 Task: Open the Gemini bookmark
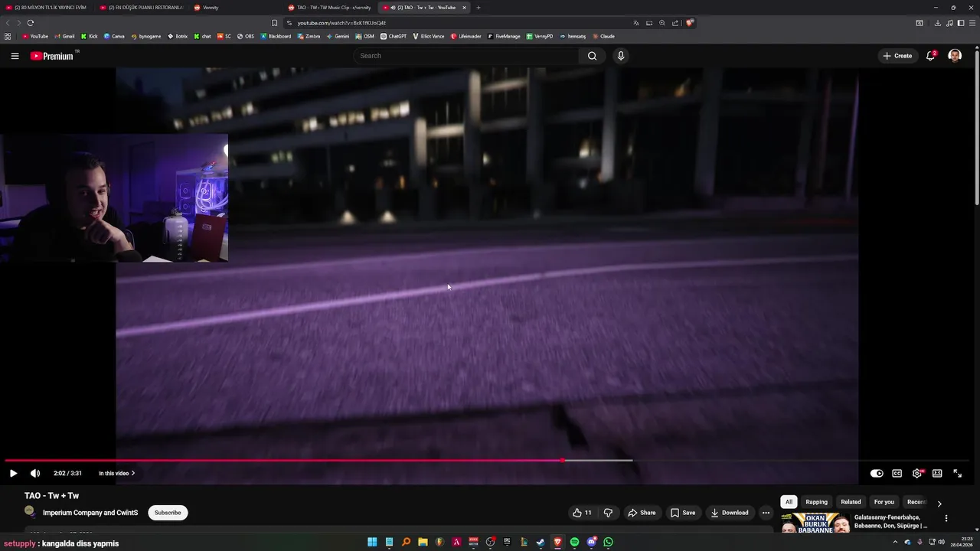[338, 36]
